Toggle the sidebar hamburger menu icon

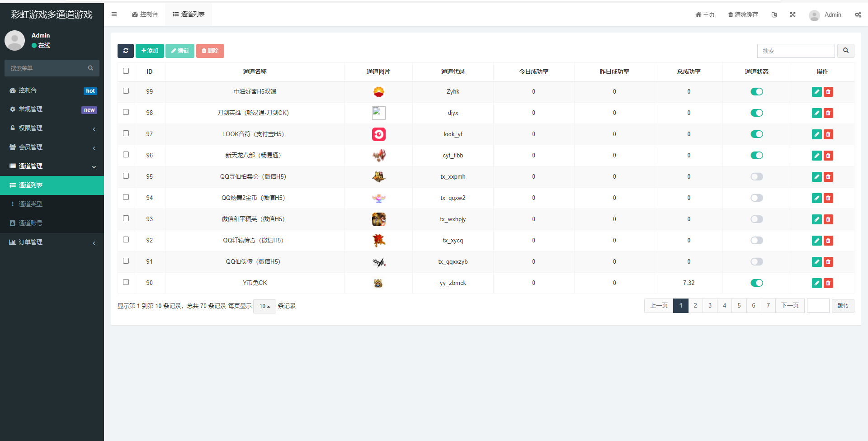click(114, 14)
